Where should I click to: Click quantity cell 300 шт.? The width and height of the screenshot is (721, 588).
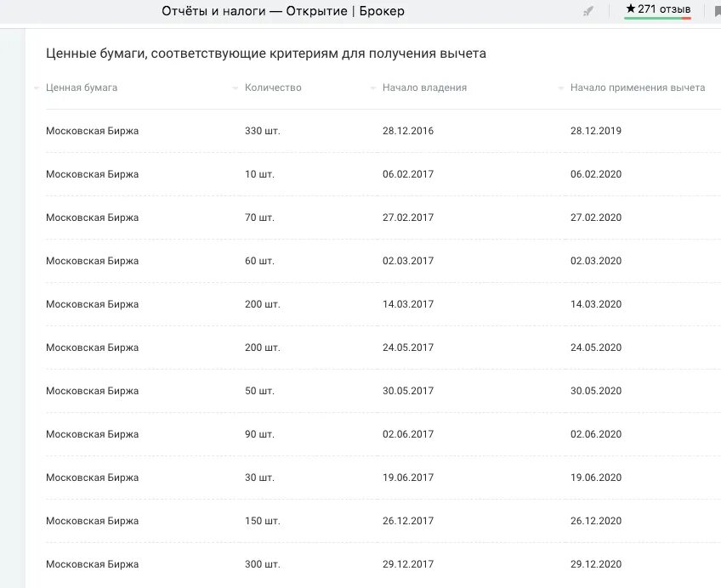pyautogui.click(x=263, y=564)
